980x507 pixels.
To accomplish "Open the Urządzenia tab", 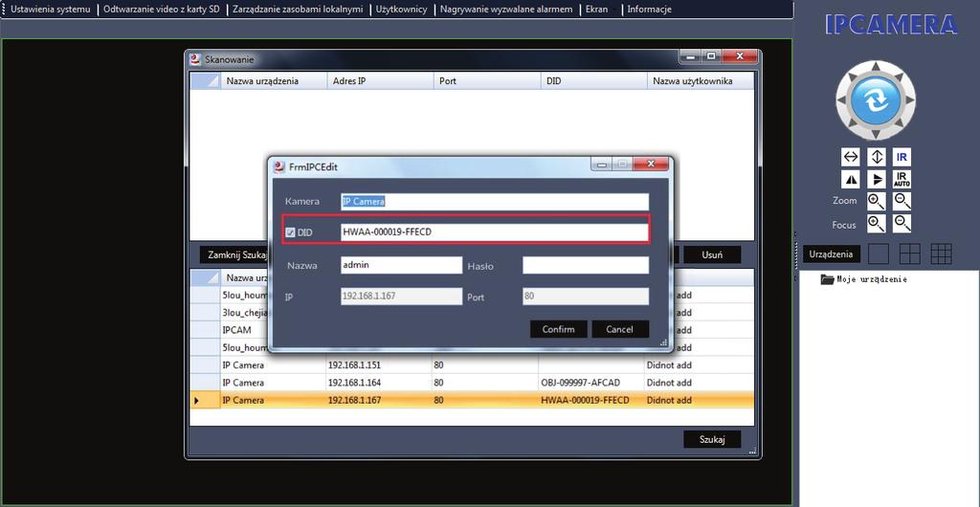I will (832, 253).
